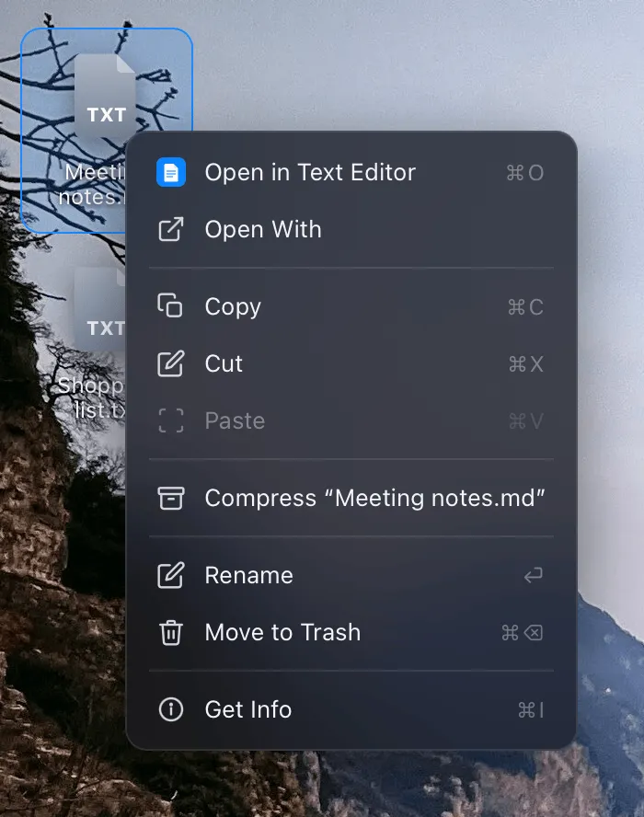Click the Open With external-link icon
This screenshot has height=817, width=644.
[171, 229]
